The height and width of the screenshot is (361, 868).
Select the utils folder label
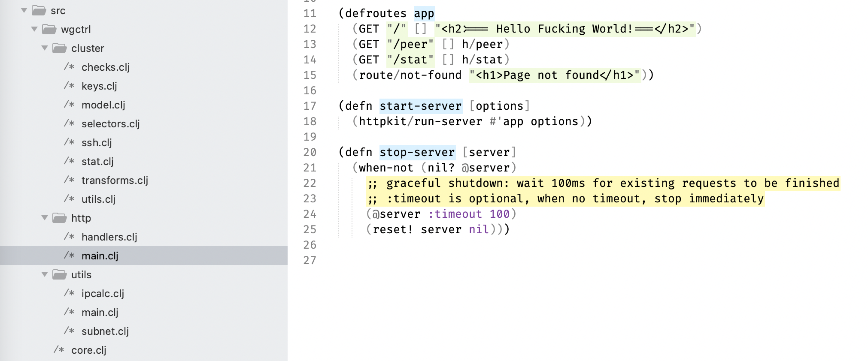pyautogui.click(x=81, y=275)
